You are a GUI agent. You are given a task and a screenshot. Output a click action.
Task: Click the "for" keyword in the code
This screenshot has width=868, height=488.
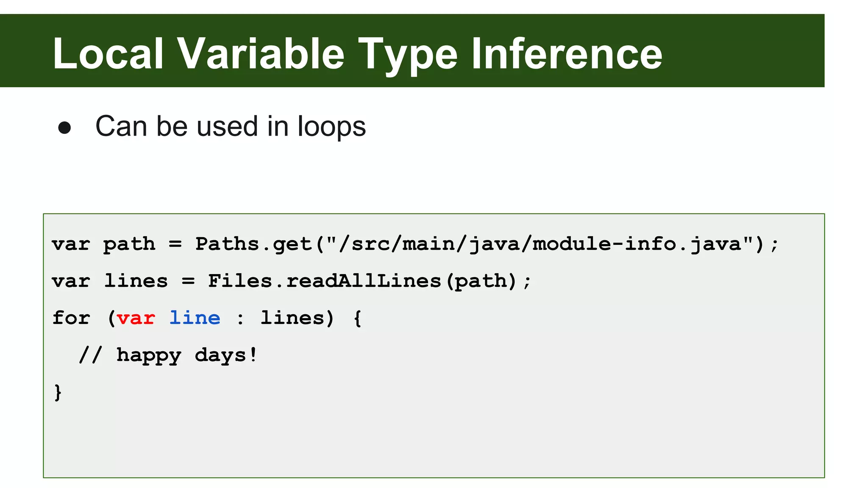pos(71,318)
